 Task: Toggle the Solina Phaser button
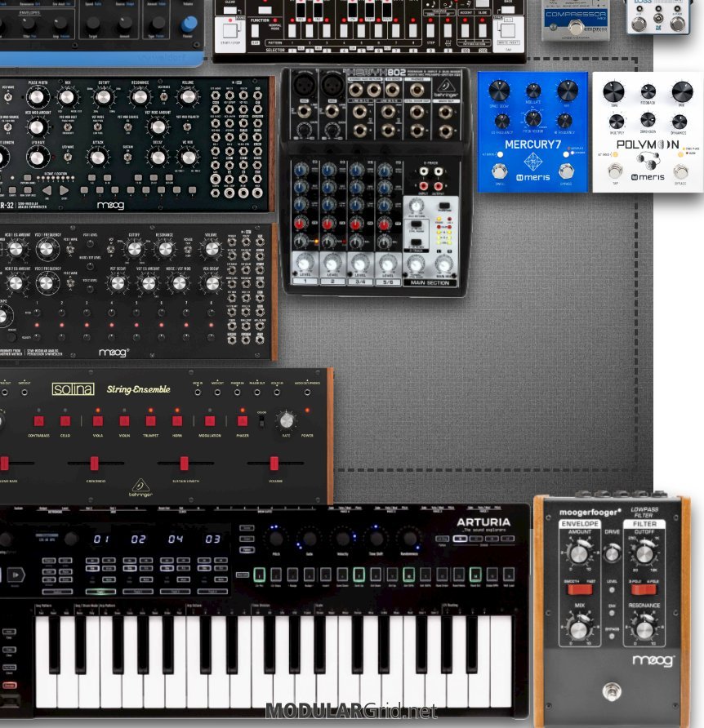(243, 421)
